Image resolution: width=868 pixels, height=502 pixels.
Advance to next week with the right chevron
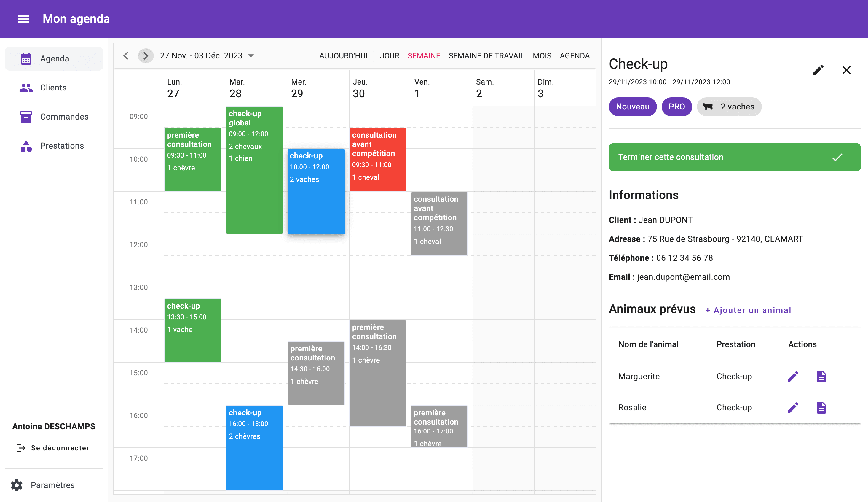146,55
